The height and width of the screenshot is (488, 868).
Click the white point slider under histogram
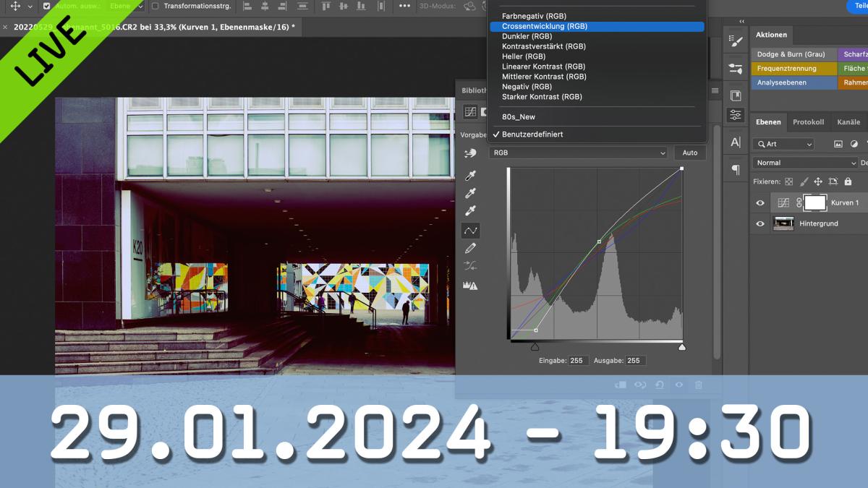(681, 347)
